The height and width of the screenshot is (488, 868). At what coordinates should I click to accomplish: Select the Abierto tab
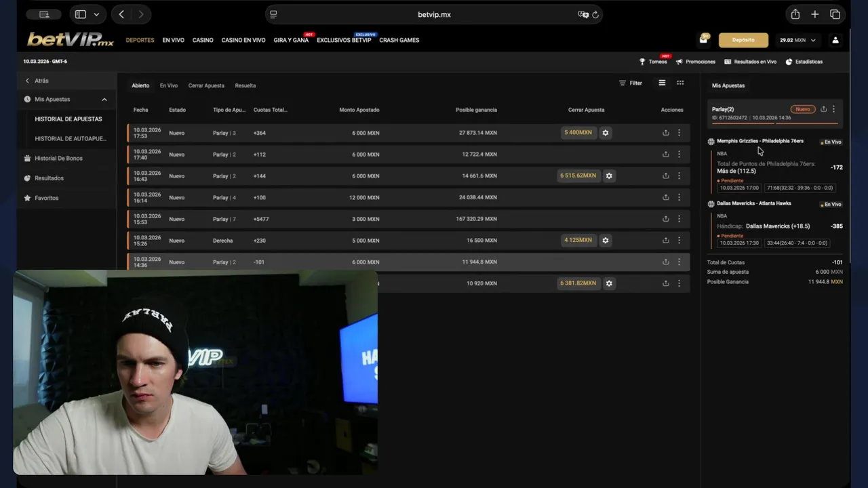[140, 85]
